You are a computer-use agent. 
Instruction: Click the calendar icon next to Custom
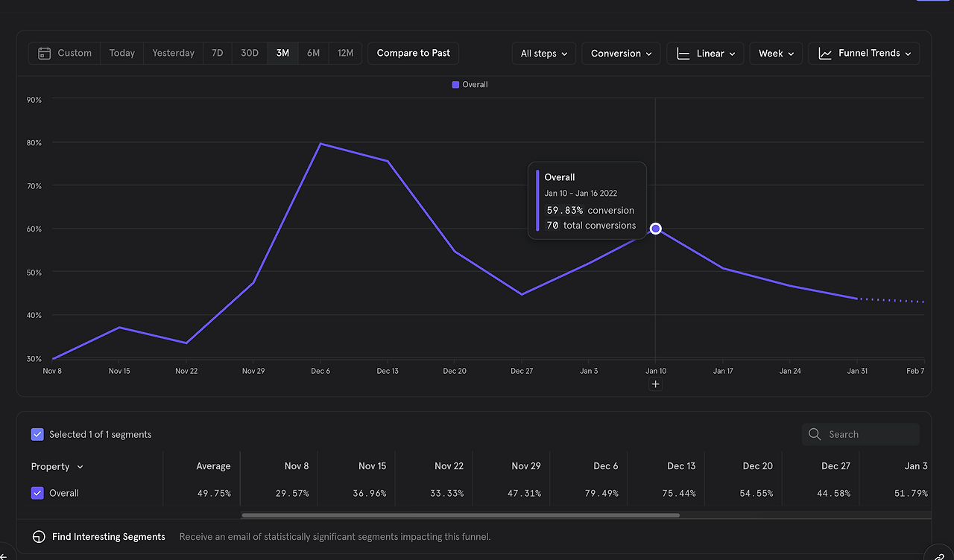click(44, 54)
